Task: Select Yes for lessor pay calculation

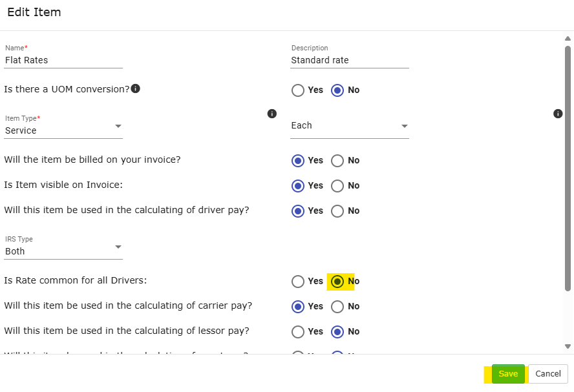Action: [298, 332]
